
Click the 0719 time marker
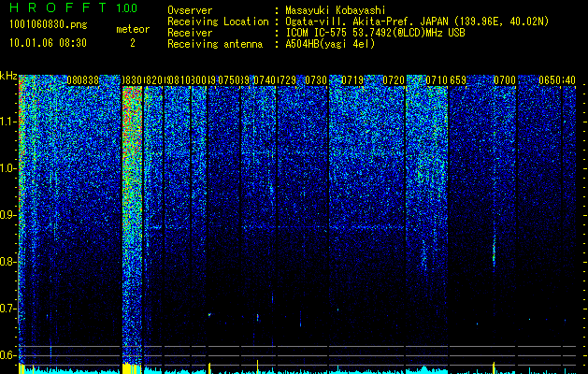point(352,80)
